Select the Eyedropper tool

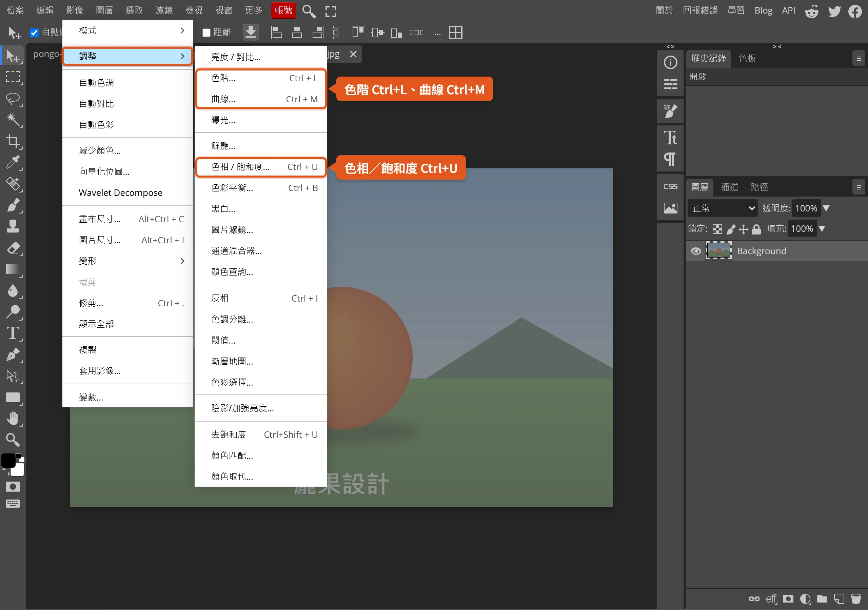pos(13,163)
